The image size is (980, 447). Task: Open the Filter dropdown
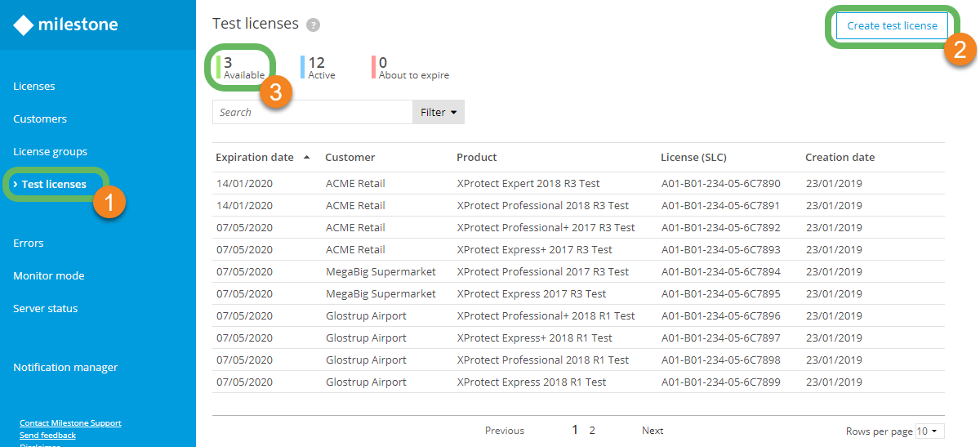click(x=439, y=112)
